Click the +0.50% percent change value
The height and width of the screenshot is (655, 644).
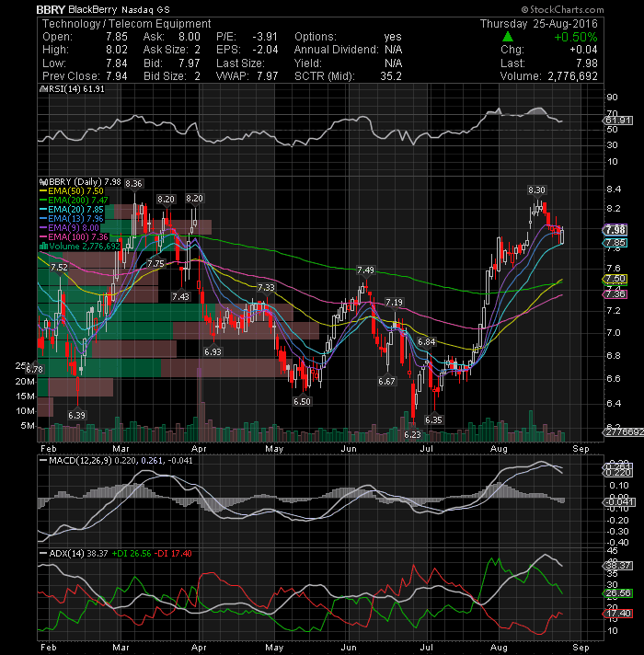click(576, 37)
